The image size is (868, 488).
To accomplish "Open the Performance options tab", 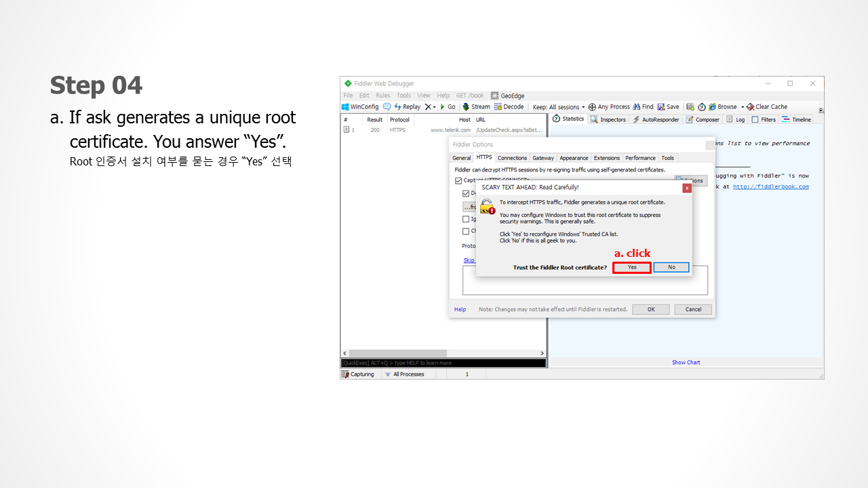I will pyautogui.click(x=640, y=158).
